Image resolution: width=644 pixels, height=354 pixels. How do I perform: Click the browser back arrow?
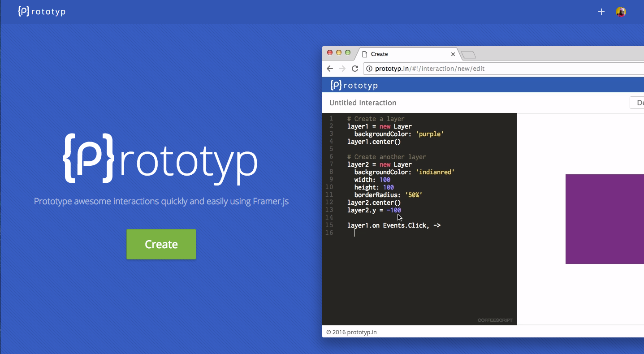pos(330,69)
